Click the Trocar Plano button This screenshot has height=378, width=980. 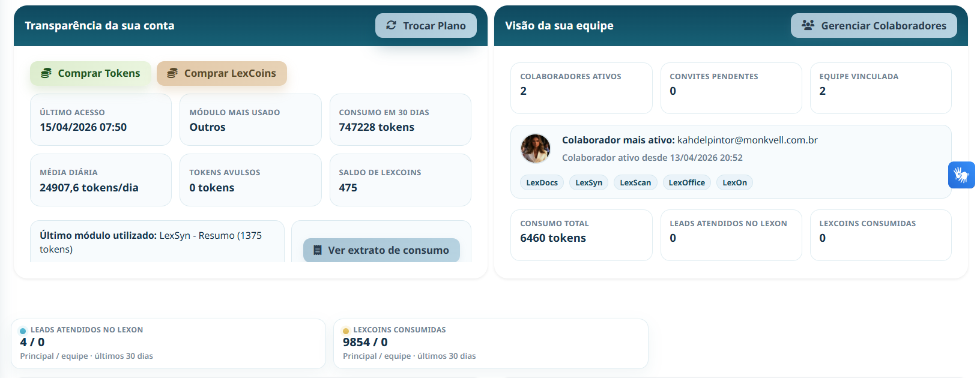click(426, 26)
